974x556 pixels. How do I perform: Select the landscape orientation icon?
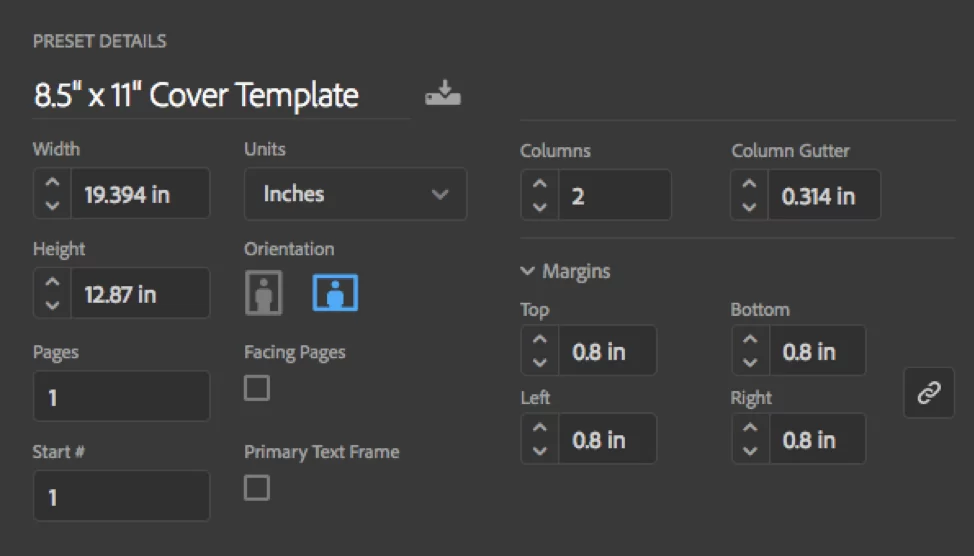[335, 293]
